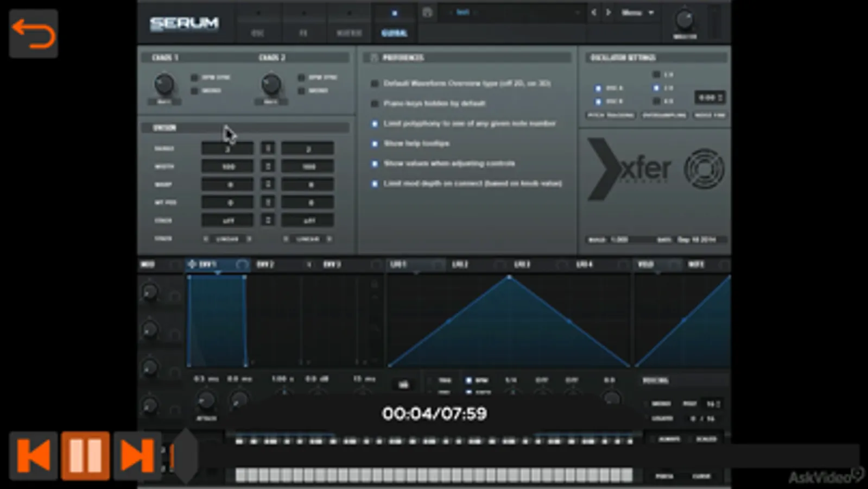This screenshot has height=489, width=868.
Task: Go to previous preset with left arrow
Action: pyautogui.click(x=594, y=12)
